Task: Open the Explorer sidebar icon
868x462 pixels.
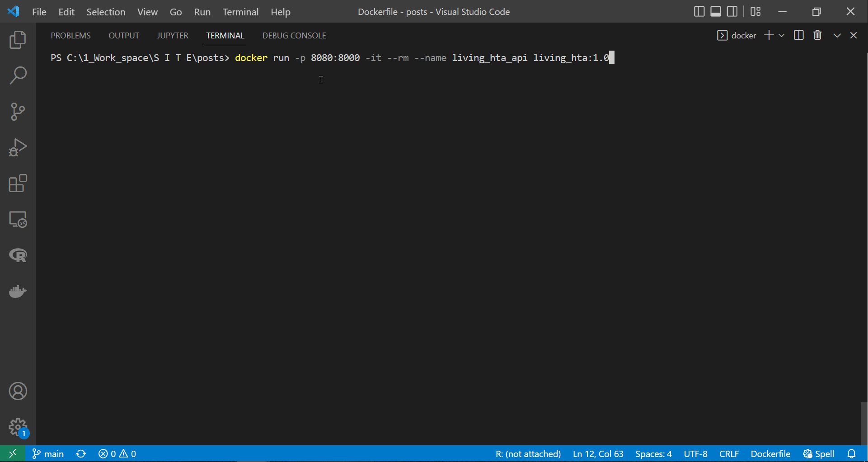Action: [18, 40]
